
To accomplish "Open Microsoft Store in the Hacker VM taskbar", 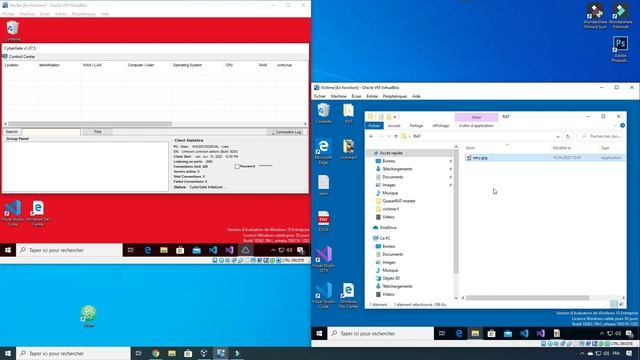I will [x=180, y=250].
